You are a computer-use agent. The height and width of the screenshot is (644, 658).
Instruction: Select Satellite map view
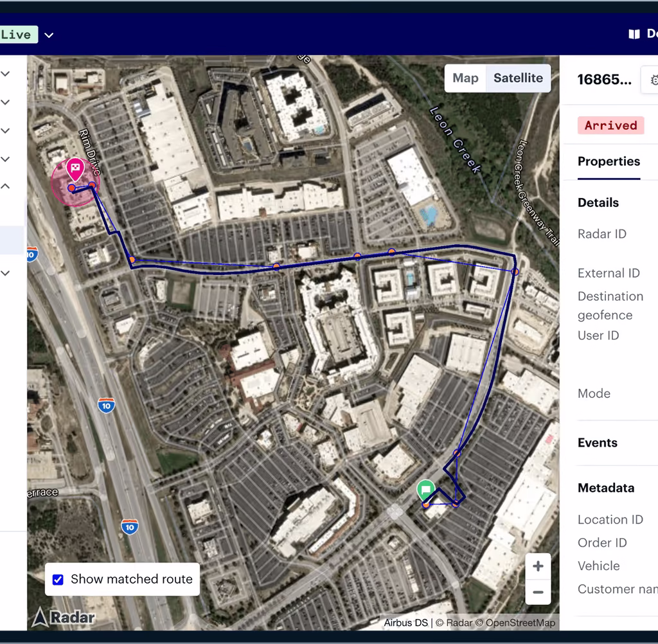[518, 78]
